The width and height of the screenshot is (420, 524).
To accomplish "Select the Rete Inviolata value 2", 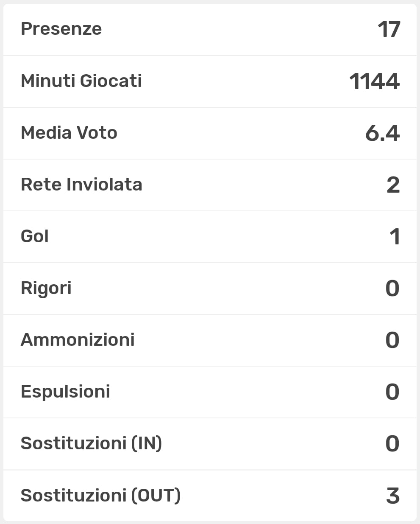I will pyautogui.click(x=393, y=185).
